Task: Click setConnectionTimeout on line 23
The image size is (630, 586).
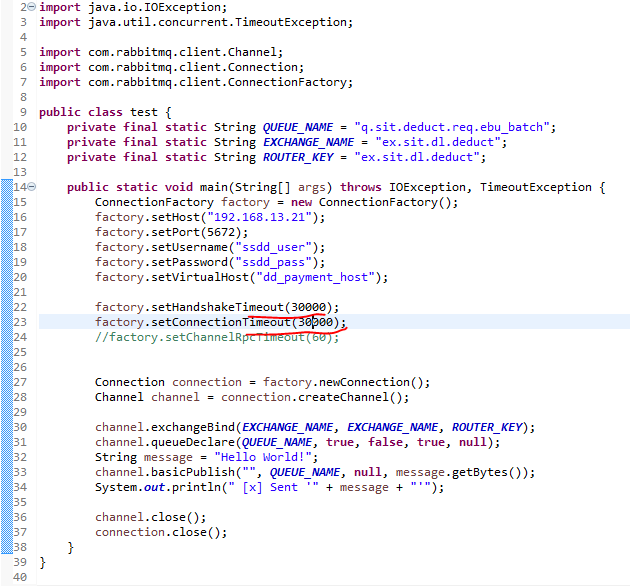Action: (x=221, y=322)
